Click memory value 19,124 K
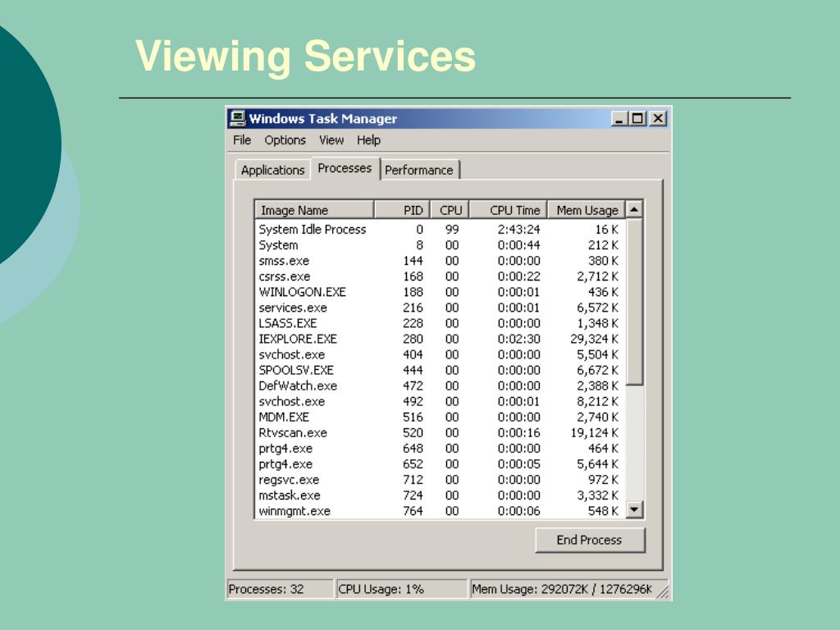Screen dimensions: 840x630 tap(594, 433)
